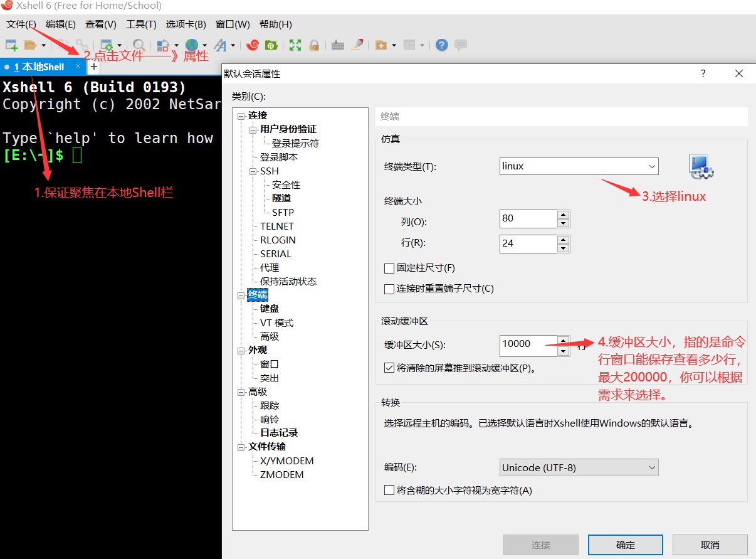Click the folder-with-plus toolbar icon

coord(381,45)
